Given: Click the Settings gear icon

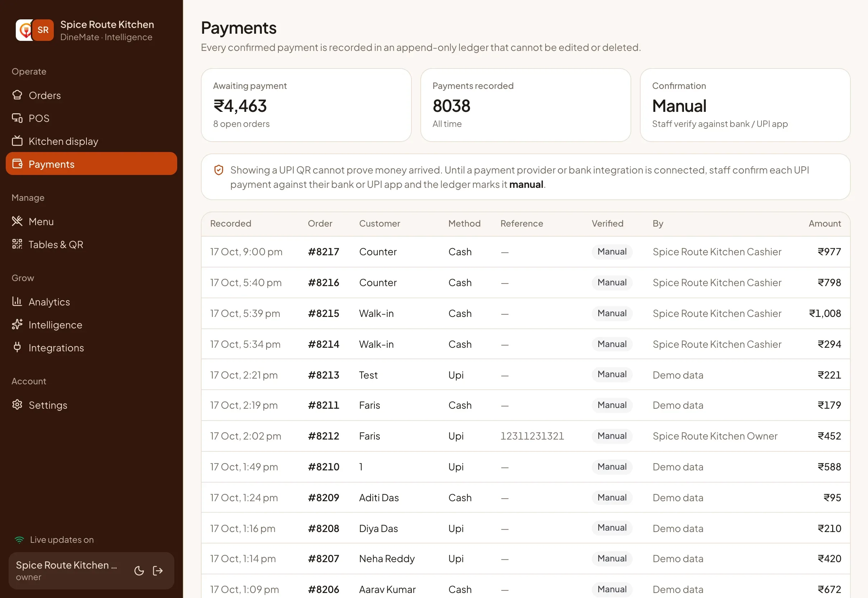Looking at the screenshot, I should [17, 405].
